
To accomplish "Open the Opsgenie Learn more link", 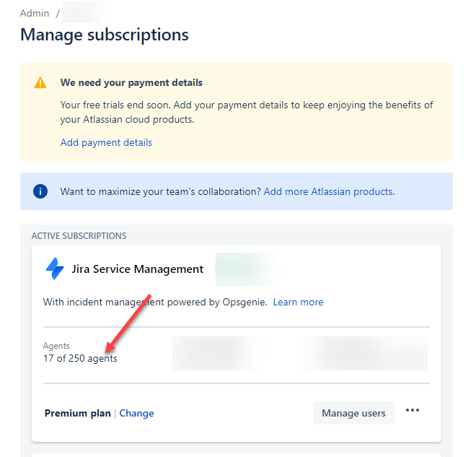I will point(298,302).
